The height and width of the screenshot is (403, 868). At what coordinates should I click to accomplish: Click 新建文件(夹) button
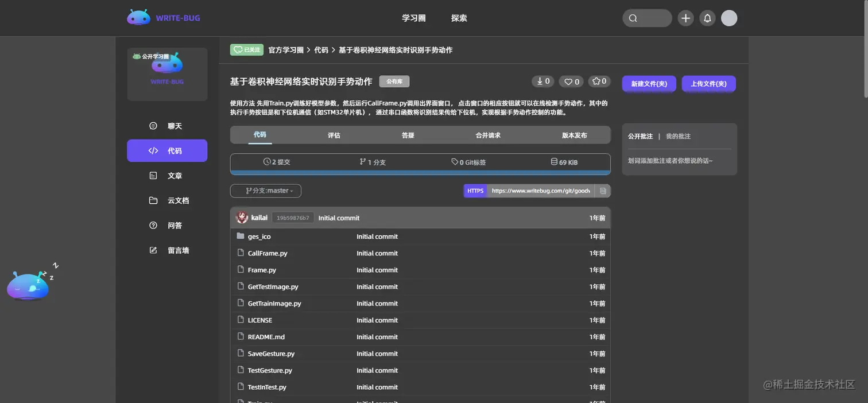point(649,84)
